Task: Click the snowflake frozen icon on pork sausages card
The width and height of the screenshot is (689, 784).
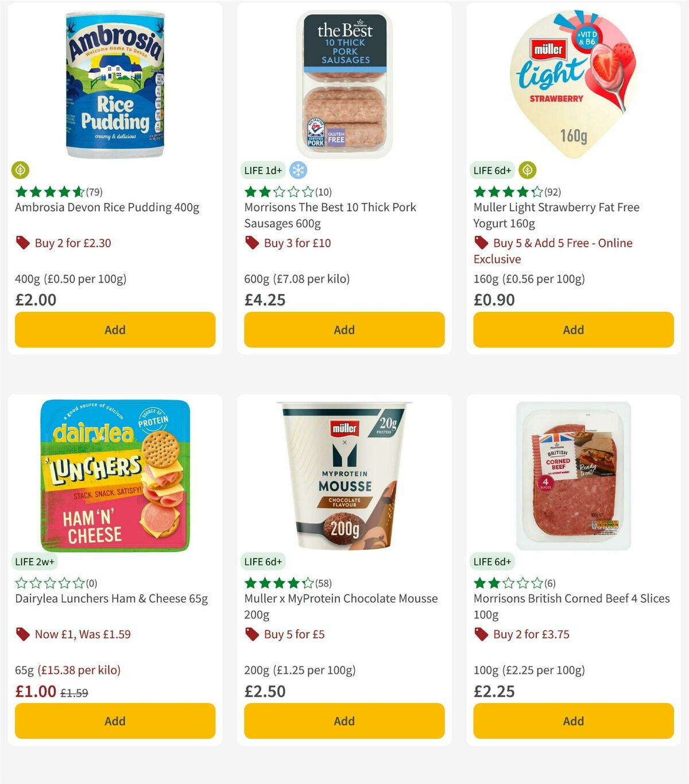Action: [x=297, y=170]
